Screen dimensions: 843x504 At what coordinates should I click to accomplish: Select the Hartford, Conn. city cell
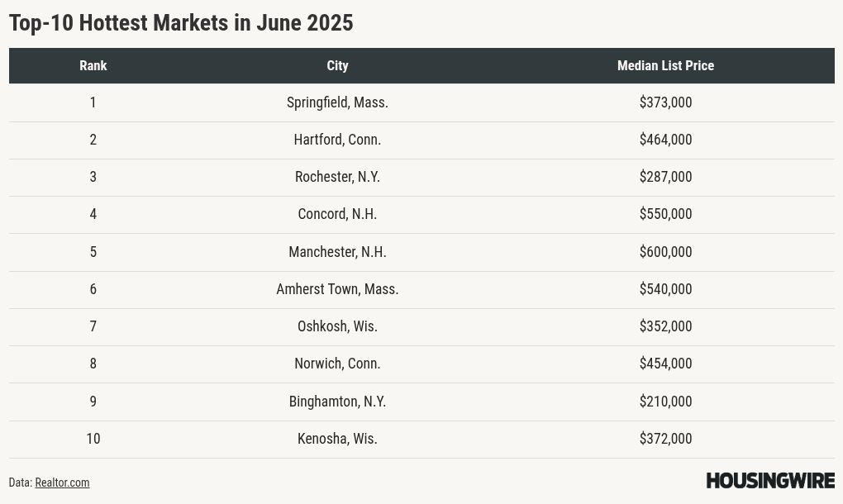point(337,140)
